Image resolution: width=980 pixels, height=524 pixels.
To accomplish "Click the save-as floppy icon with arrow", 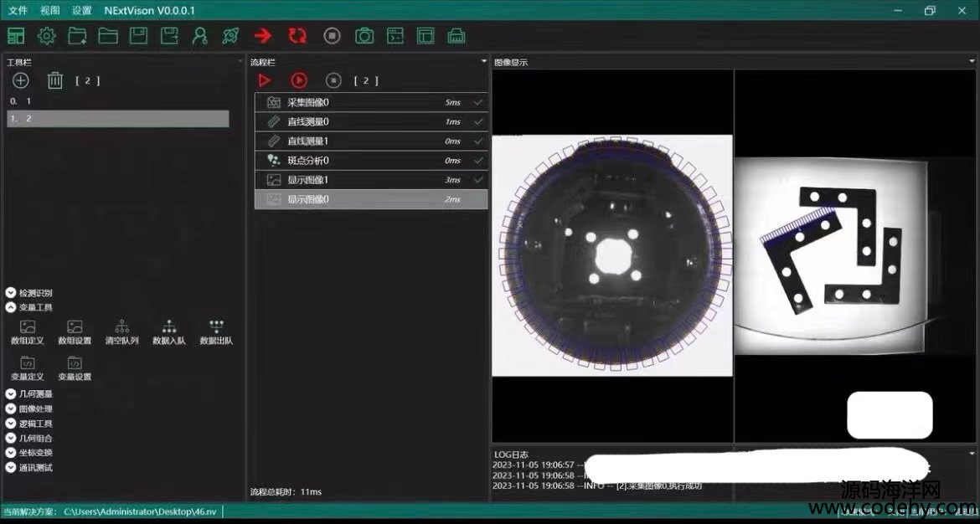I will (168, 36).
